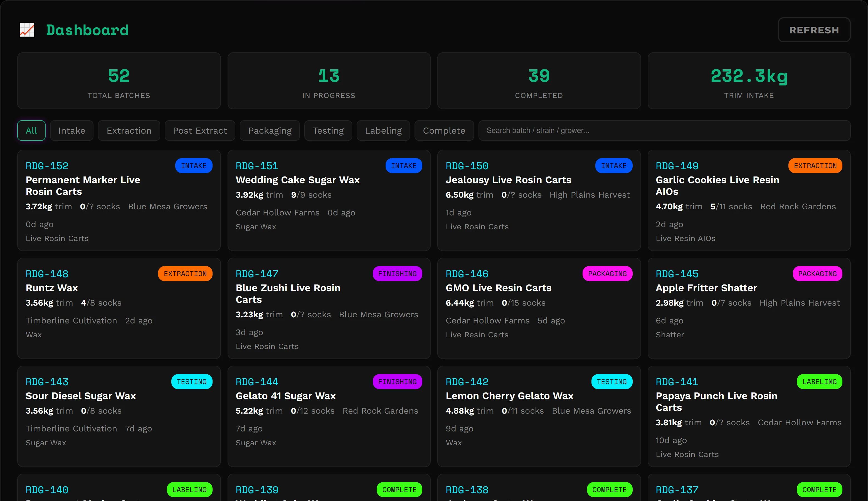The height and width of the screenshot is (501, 868).
Task: Select Blue Zushi Live Rosin Carts title
Action: tap(288, 294)
